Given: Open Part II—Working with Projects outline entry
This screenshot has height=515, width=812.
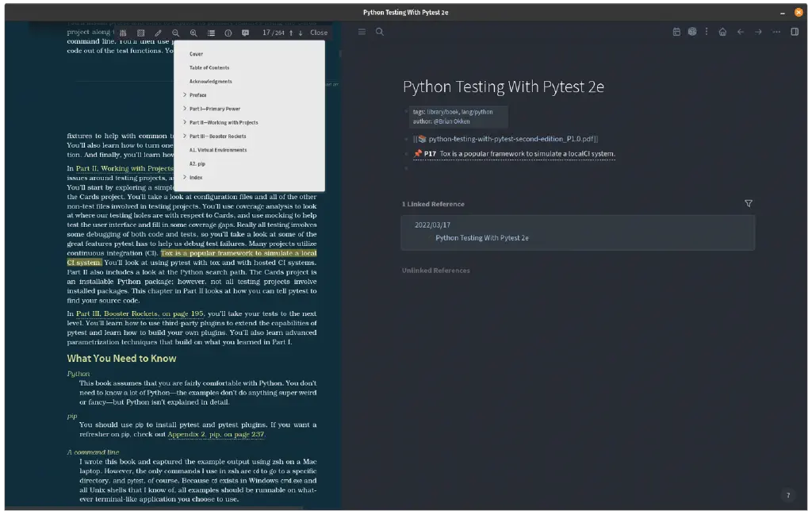Looking at the screenshot, I should pyautogui.click(x=223, y=122).
